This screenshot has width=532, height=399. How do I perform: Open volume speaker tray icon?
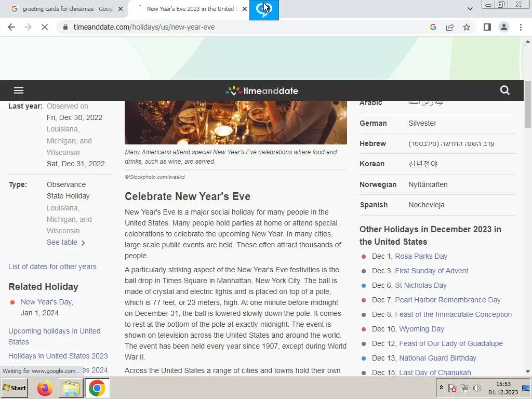477,388
